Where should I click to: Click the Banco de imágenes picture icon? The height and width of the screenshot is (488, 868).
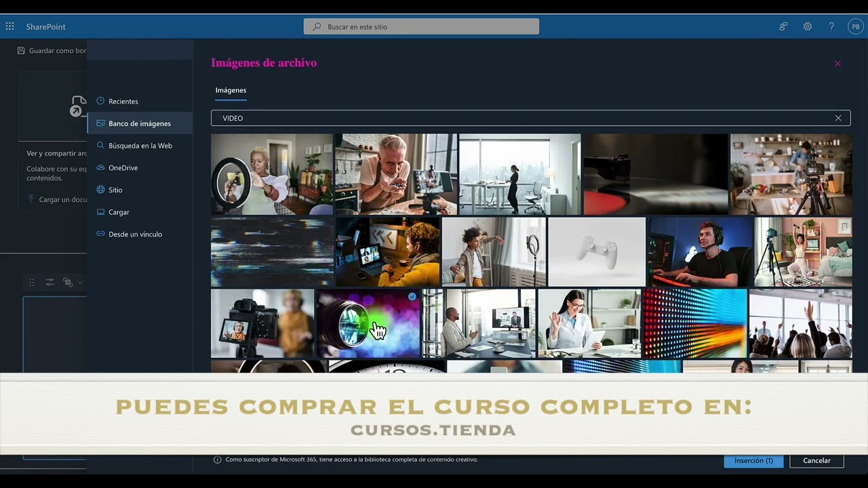coord(100,123)
